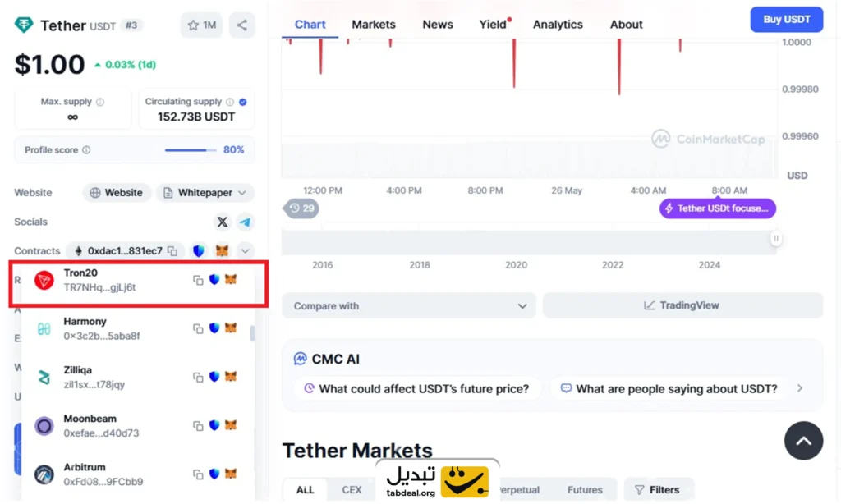Click the Buy USDT button
This screenshot has height=504, width=841.
click(x=786, y=20)
